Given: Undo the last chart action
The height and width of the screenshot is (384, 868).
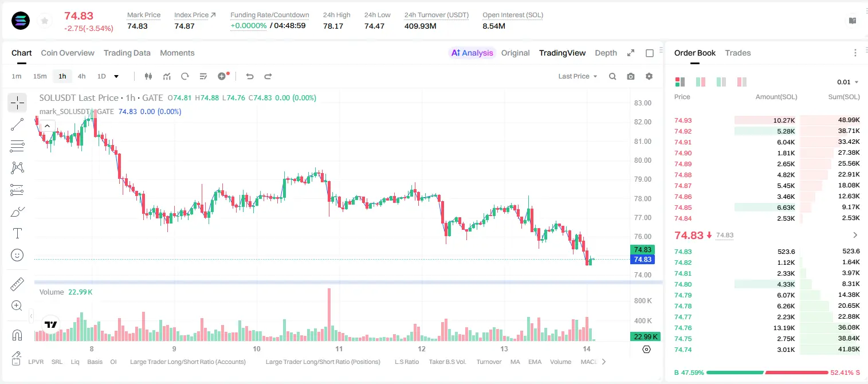Looking at the screenshot, I should pyautogui.click(x=250, y=76).
